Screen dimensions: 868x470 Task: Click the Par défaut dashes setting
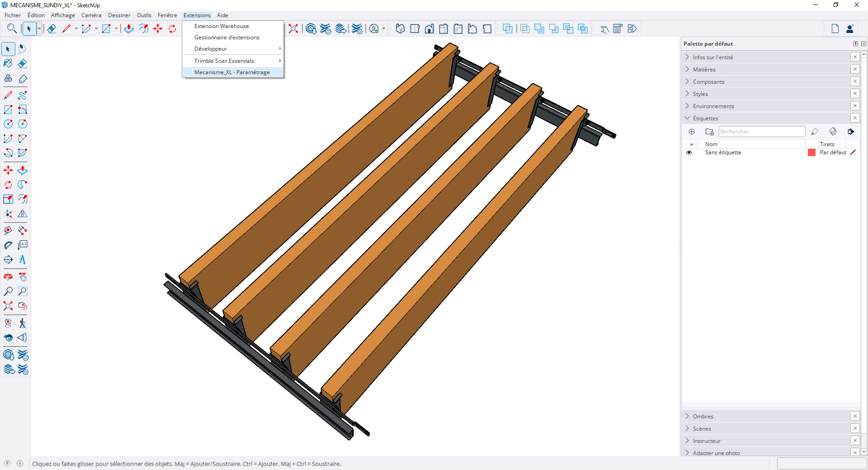pos(833,152)
